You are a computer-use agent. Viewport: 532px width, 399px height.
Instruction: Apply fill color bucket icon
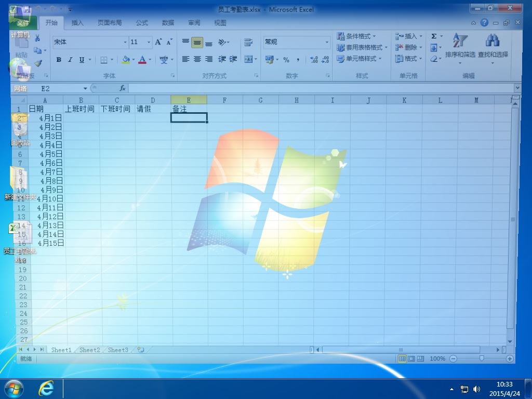pos(126,60)
